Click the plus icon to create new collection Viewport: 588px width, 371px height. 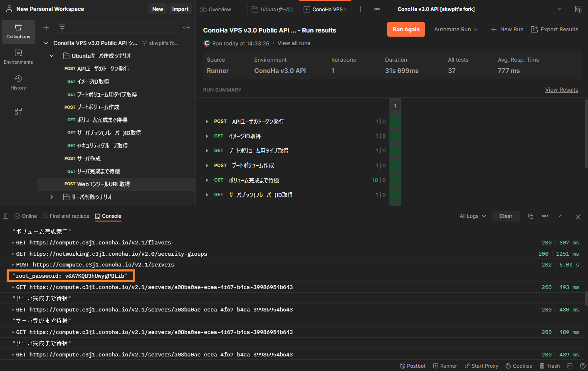tap(46, 27)
